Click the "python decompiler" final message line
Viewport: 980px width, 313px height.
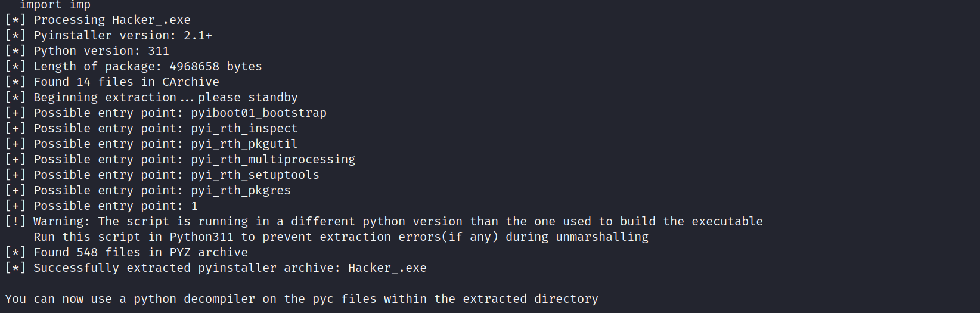coord(301,299)
